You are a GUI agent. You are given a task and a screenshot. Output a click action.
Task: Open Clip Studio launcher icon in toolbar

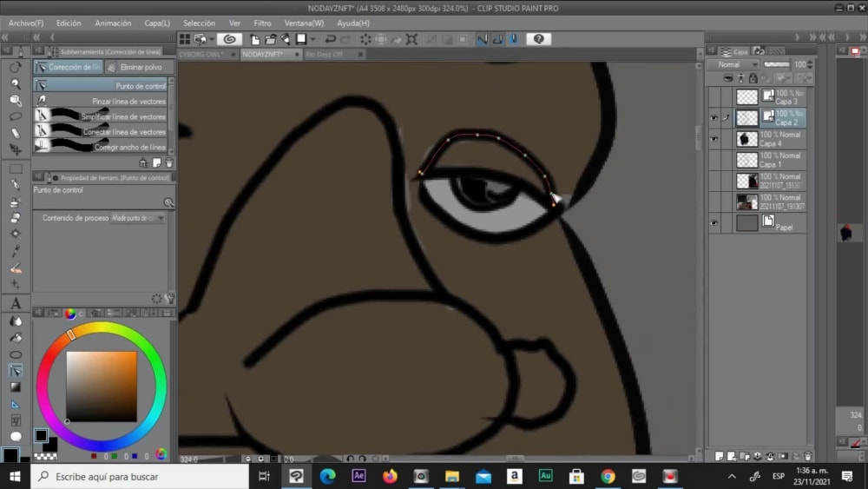(229, 39)
